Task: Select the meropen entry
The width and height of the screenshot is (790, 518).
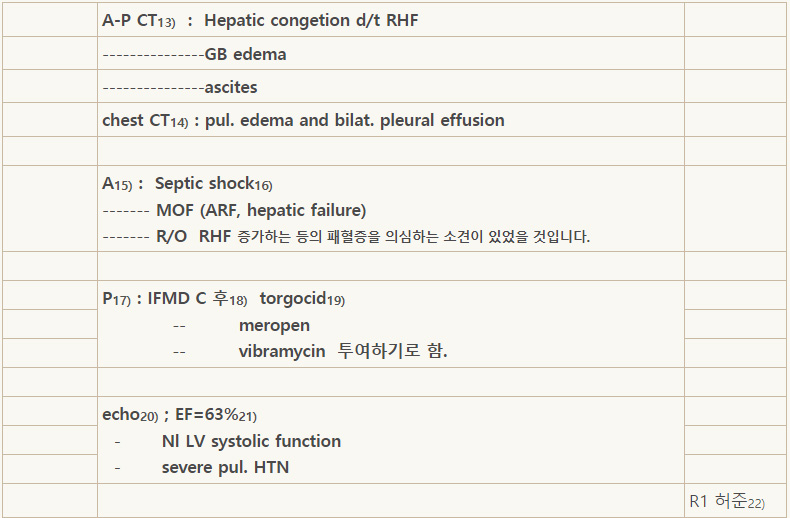Action: pos(274,326)
